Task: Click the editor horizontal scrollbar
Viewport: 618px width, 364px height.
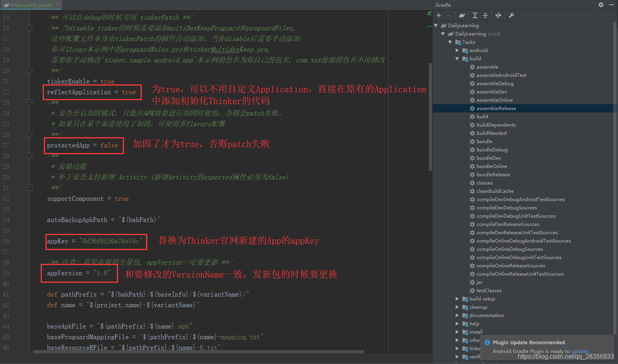Action: [199, 351]
